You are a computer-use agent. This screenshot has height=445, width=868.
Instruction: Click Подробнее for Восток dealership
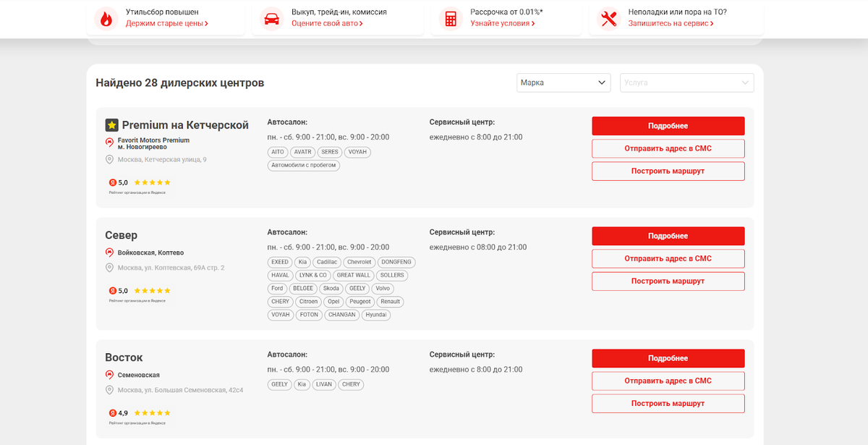pyautogui.click(x=668, y=358)
